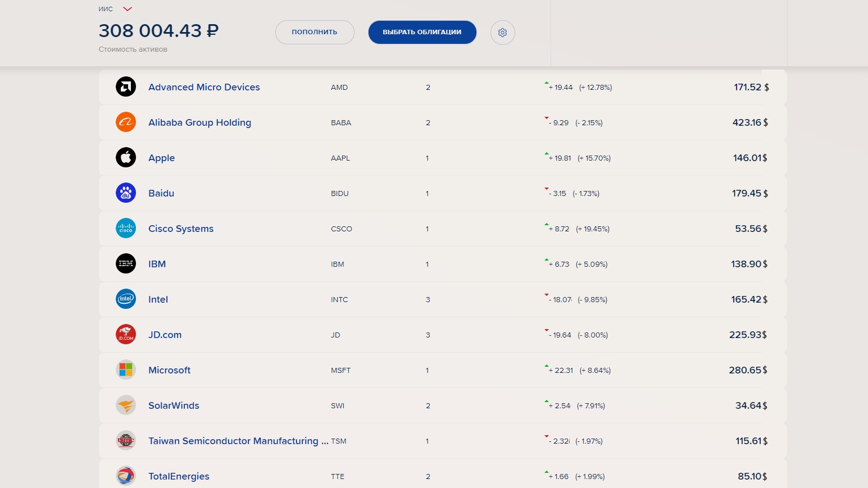Viewport: 868px width, 488px height.
Task: Expand the ИИС account dropdown arrow
Action: tap(128, 9)
